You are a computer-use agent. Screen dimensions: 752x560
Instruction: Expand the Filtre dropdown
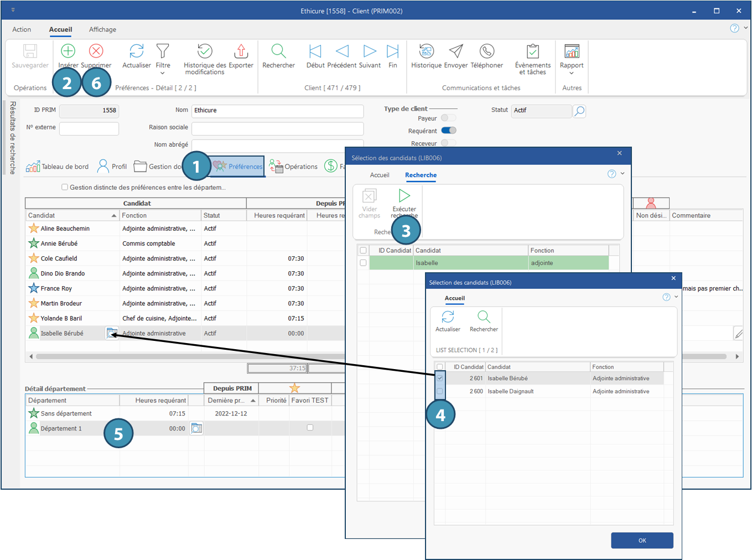point(163,72)
